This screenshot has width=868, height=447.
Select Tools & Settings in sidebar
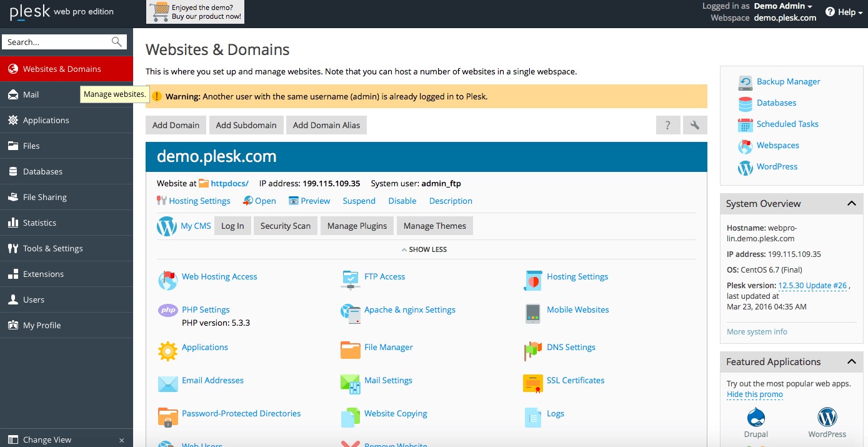(x=53, y=248)
